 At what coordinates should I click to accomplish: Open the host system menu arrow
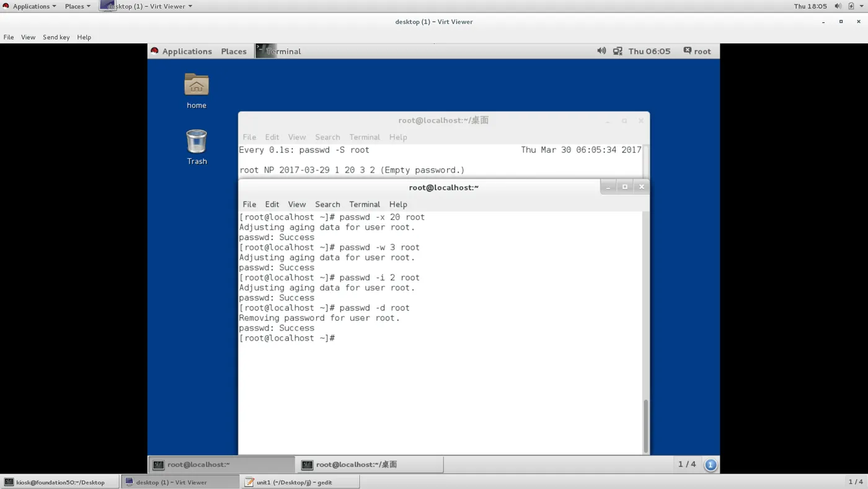pyautogui.click(x=861, y=6)
